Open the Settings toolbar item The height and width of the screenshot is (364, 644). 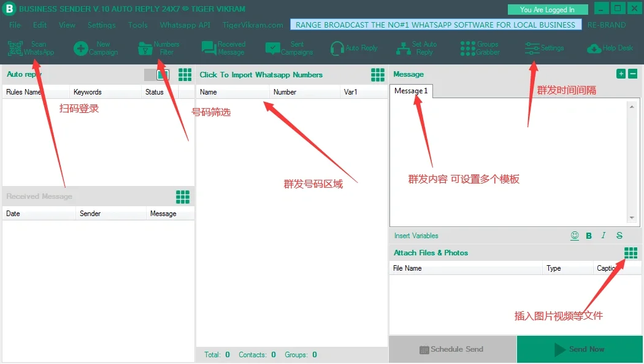coord(544,48)
